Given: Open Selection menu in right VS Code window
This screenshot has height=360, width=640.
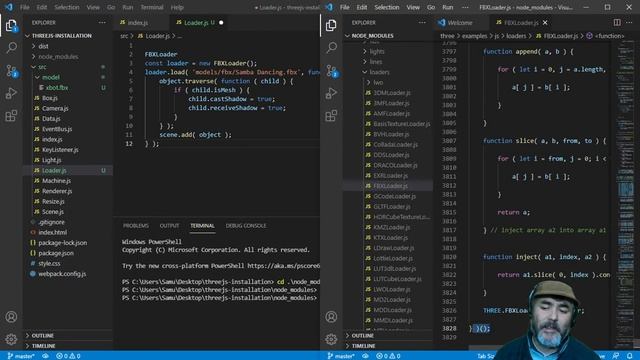Looking at the screenshot, I should 387,7.
